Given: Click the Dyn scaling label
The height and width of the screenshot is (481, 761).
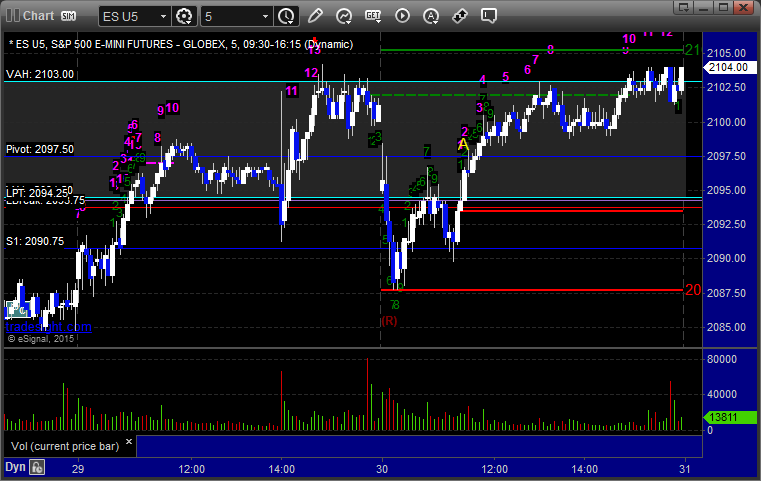Looking at the screenshot, I should pyautogui.click(x=15, y=467).
